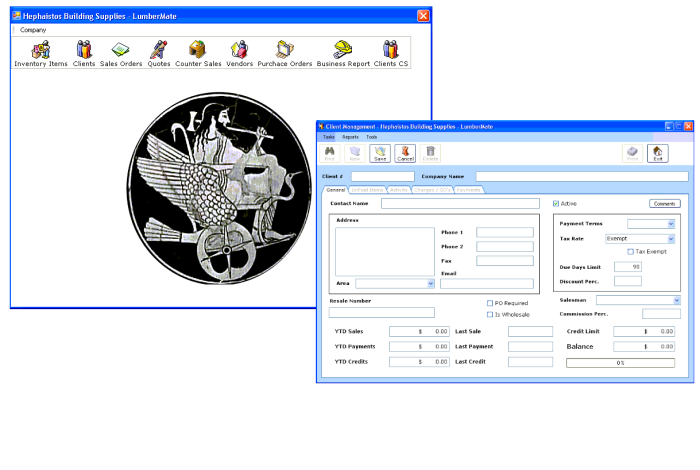The image size is (700, 470).
Task: Enable the Tax Exempt checkbox
Action: coord(630,252)
